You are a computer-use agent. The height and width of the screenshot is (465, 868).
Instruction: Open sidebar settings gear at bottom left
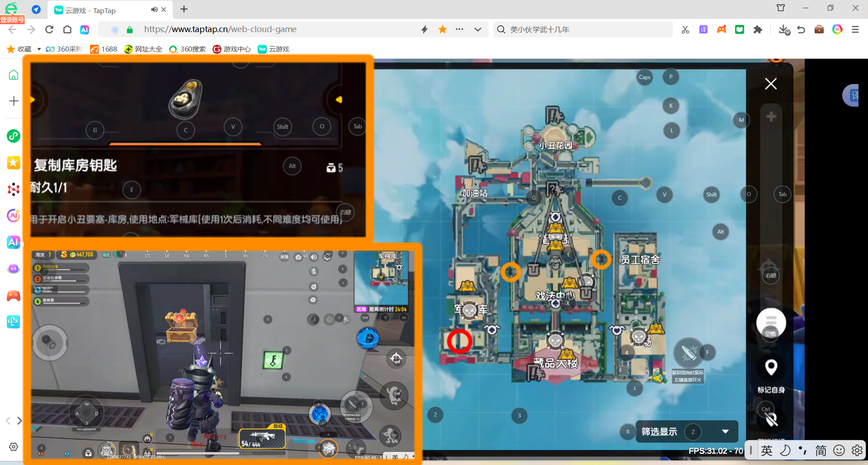[14, 446]
